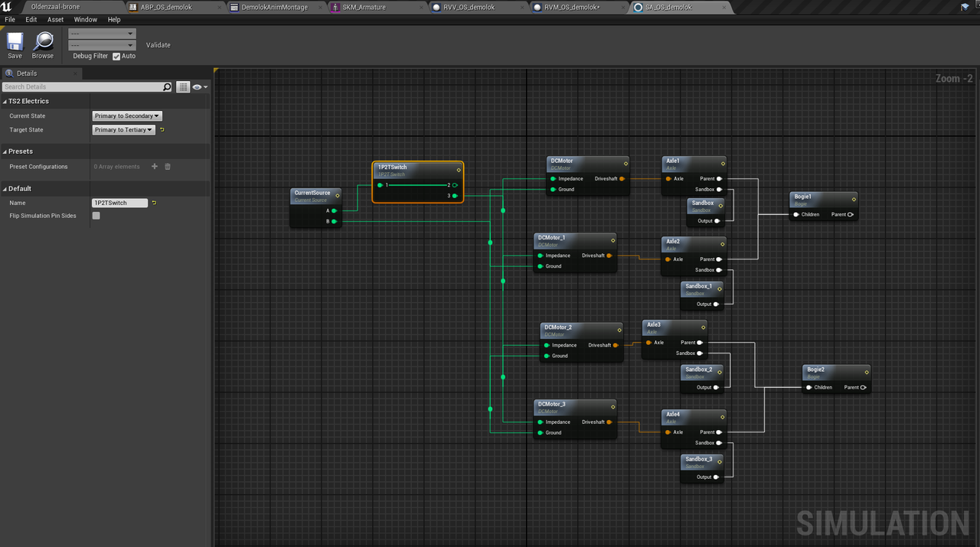The height and width of the screenshot is (547, 980).
Task: Open the File menu
Action: [10, 20]
